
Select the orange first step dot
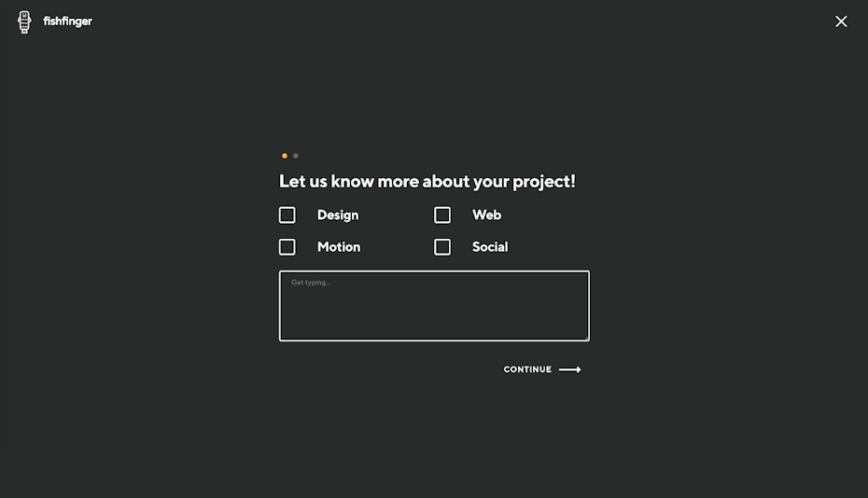click(285, 156)
